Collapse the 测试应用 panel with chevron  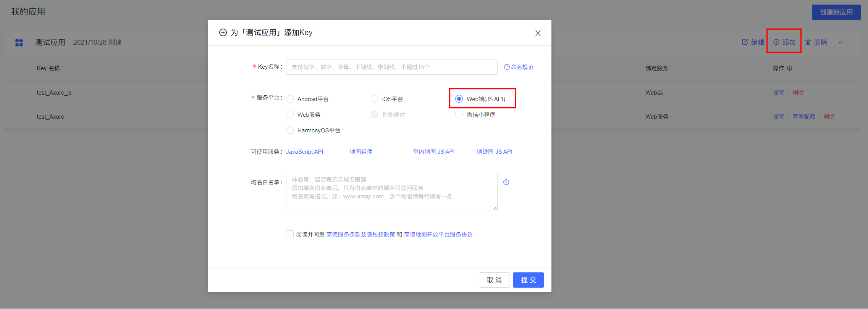click(841, 42)
